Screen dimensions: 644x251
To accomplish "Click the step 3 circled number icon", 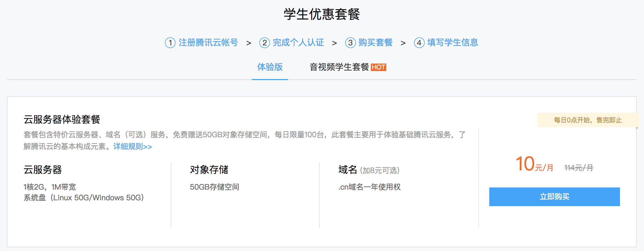I will [351, 43].
